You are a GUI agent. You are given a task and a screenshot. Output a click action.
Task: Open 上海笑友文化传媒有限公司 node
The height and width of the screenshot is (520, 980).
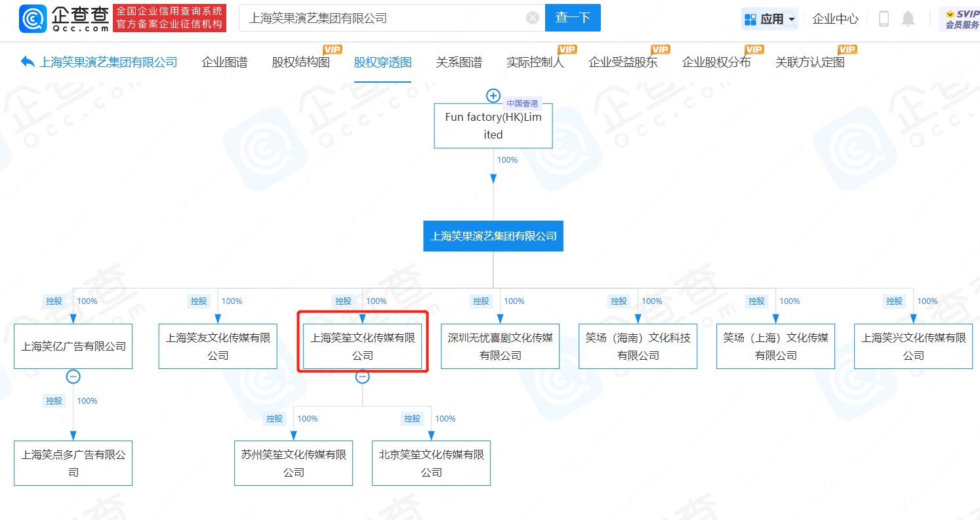(x=218, y=346)
